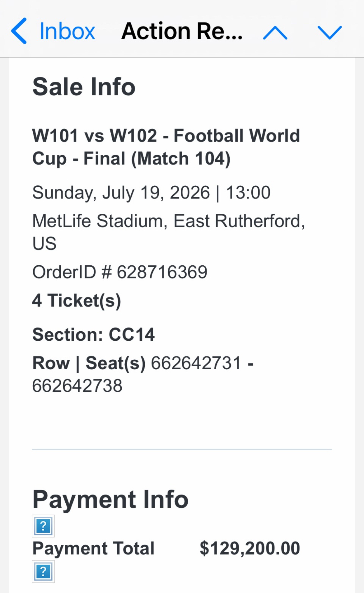The width and height of the screenshot is (364, 593).
Task: Tap the missing image placeholder below Payment Total
Action: coord(43,572)
